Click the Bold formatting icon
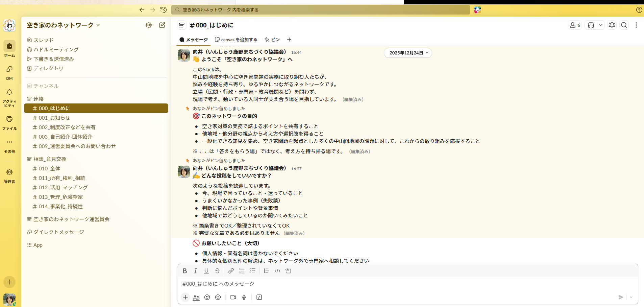Image resolution: width=644 pixels, height=307 pixels. click(x=184, y=271)
